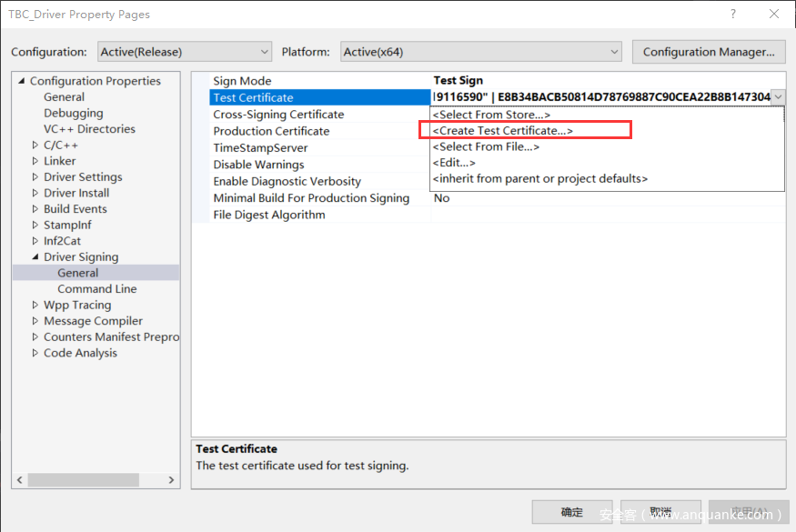The width and height of the screenshot is (796, 532).
Task: Click the Test Certificate dropdown arrow
Action: 779,97
